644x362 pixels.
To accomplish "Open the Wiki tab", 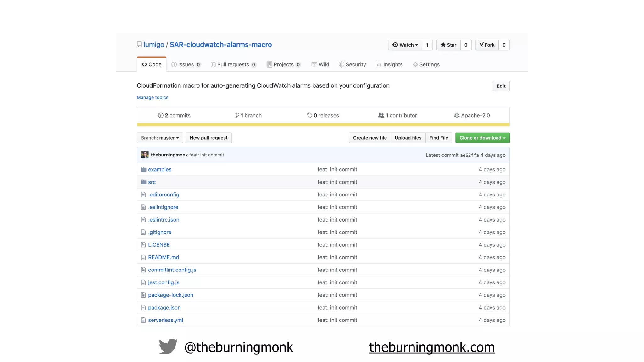I will (320, 64).
